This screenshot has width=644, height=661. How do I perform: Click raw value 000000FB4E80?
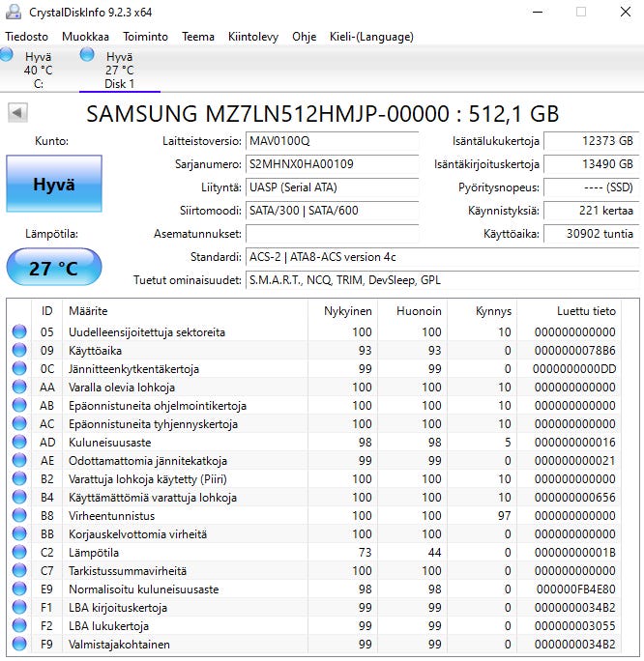[575, 589]
